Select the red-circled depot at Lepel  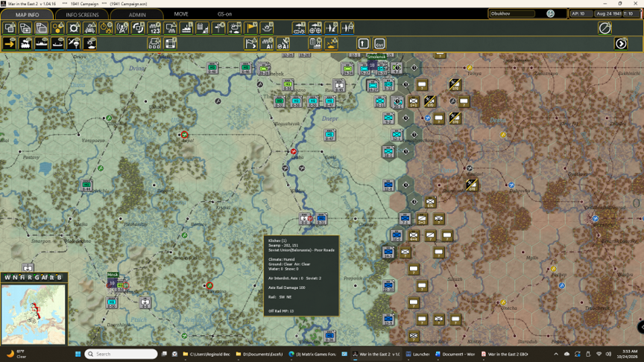coord(184,135)
